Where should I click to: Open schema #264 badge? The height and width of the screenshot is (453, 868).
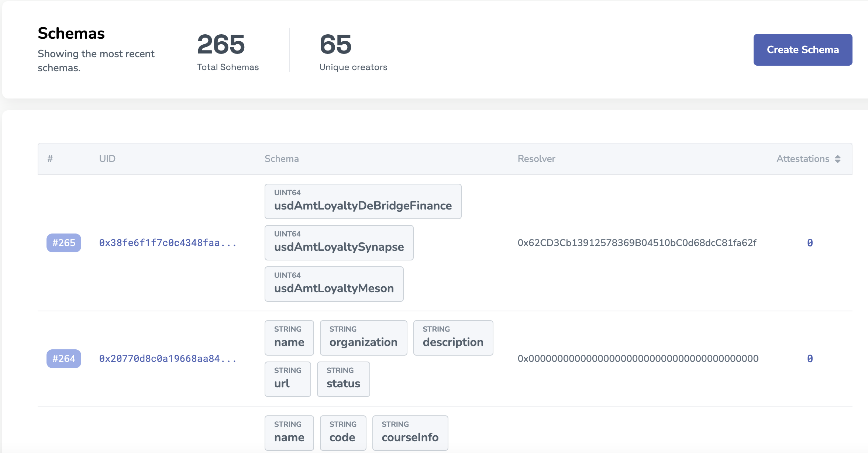pos(63,359)
